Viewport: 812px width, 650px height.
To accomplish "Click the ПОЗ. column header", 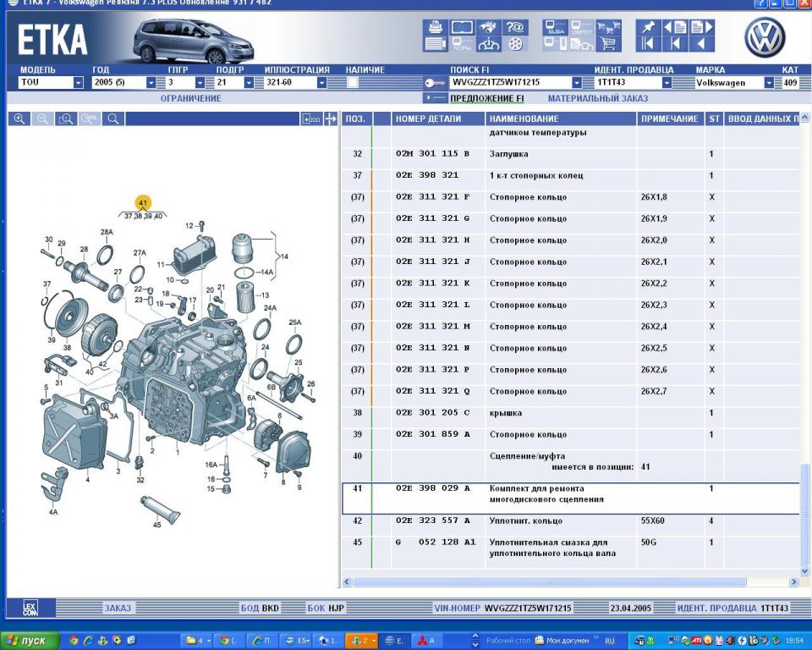I will (x=355, y=118).
